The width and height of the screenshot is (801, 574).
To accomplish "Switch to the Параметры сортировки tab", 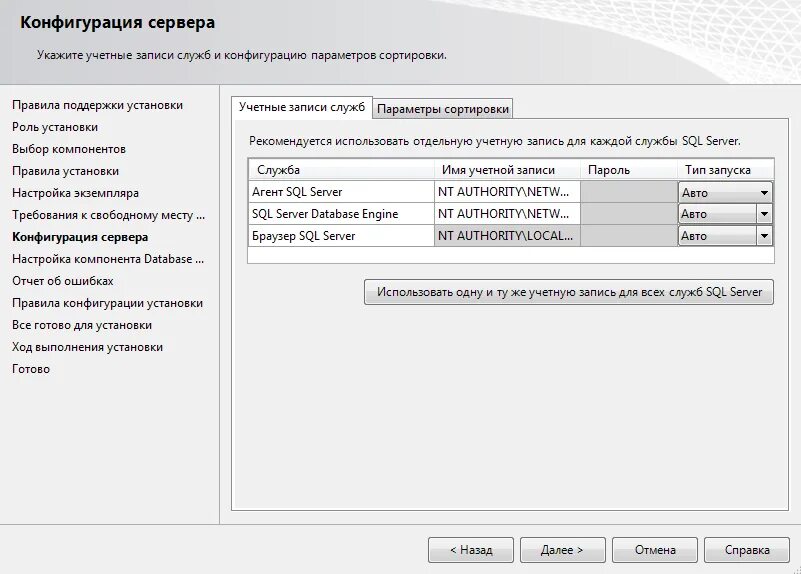I will (442, 109).
